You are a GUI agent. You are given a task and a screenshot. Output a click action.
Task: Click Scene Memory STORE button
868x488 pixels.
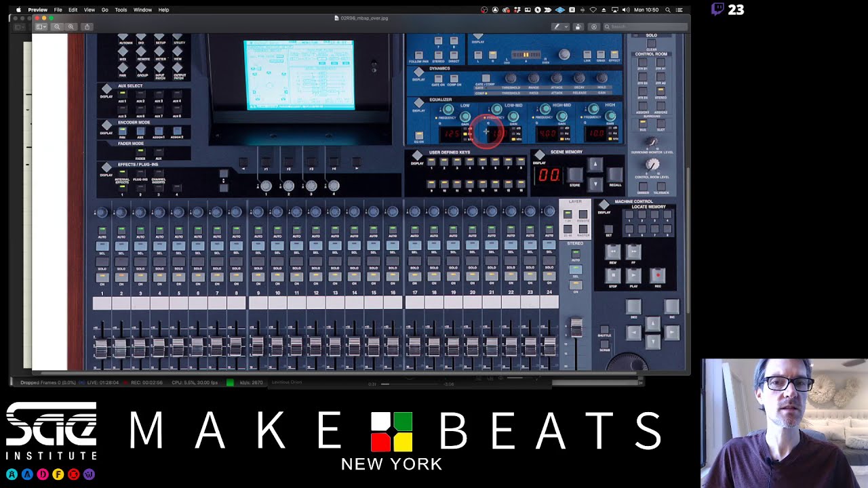[x=574, y=176]
